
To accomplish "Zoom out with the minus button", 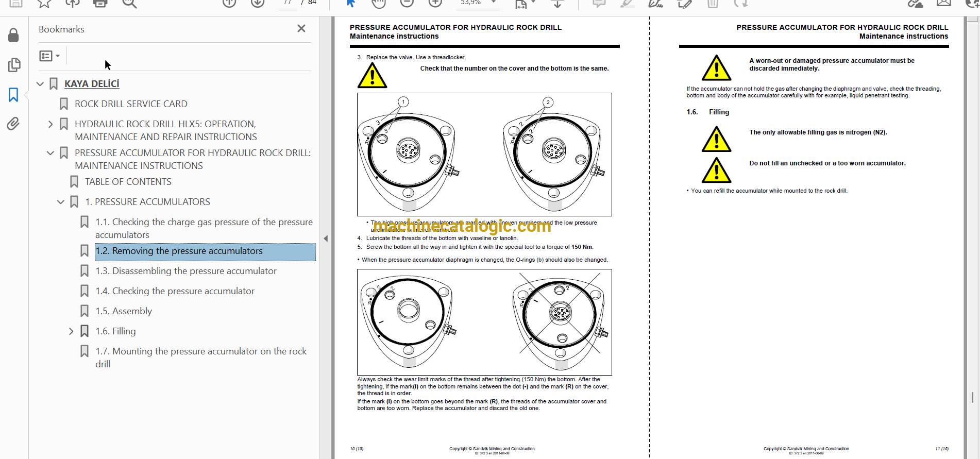I will tap(407, 3).
